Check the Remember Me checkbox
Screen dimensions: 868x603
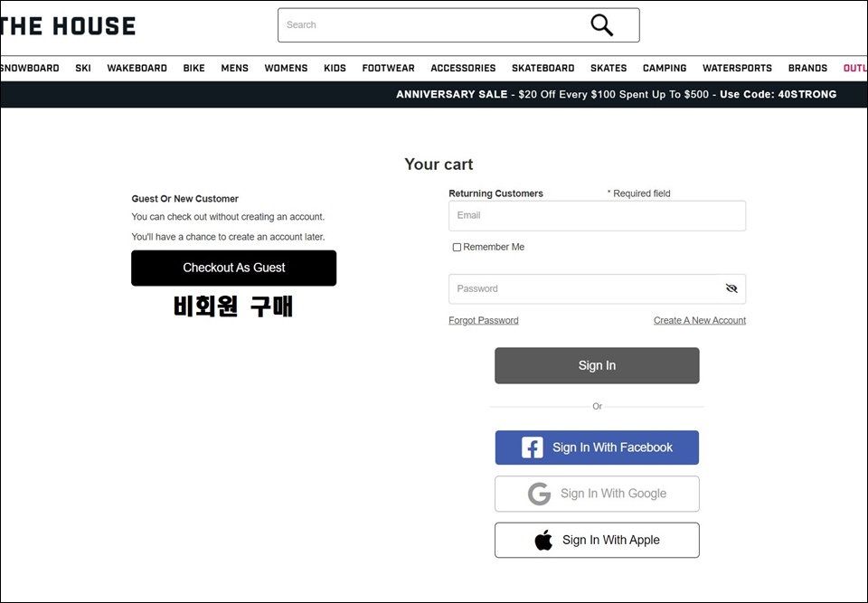point(457,247)
